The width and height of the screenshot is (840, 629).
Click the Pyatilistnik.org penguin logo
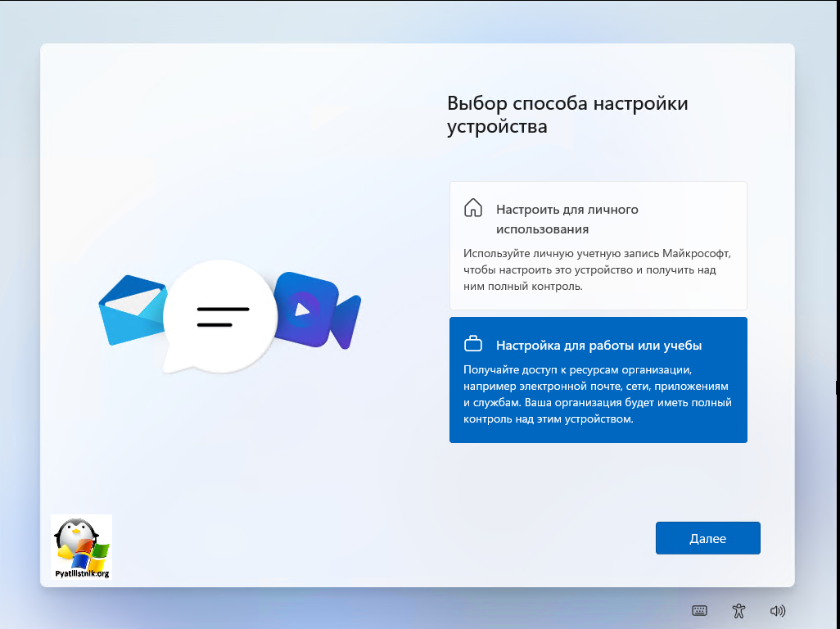click(81, 545)
